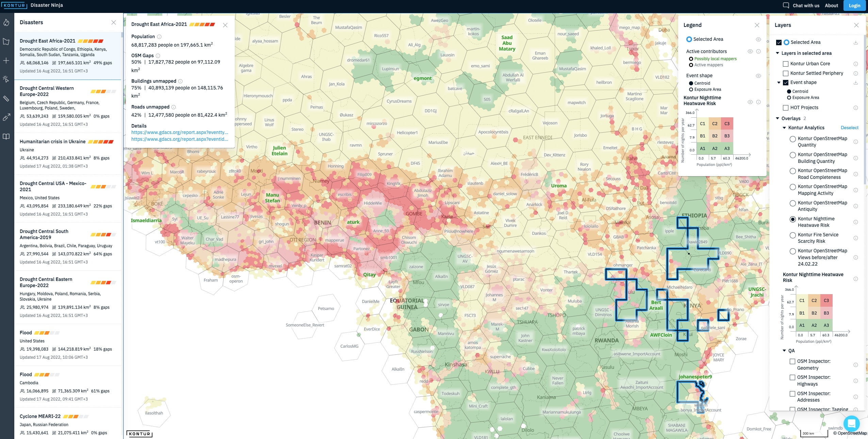Close the Drought East Africa-2021 details card
Viewport: 868px width, 439px height.
(x=225, y=25)
